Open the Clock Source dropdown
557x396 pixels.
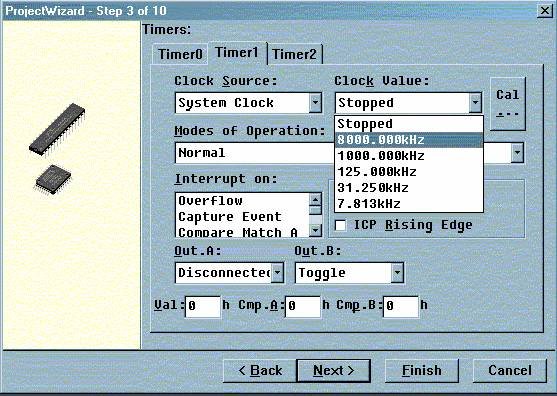pyautogui.click(x=315, y=103)
